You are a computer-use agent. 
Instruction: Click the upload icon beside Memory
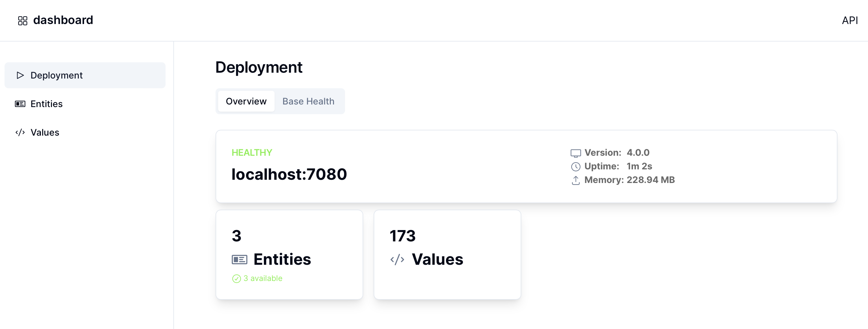click(576, 180)
